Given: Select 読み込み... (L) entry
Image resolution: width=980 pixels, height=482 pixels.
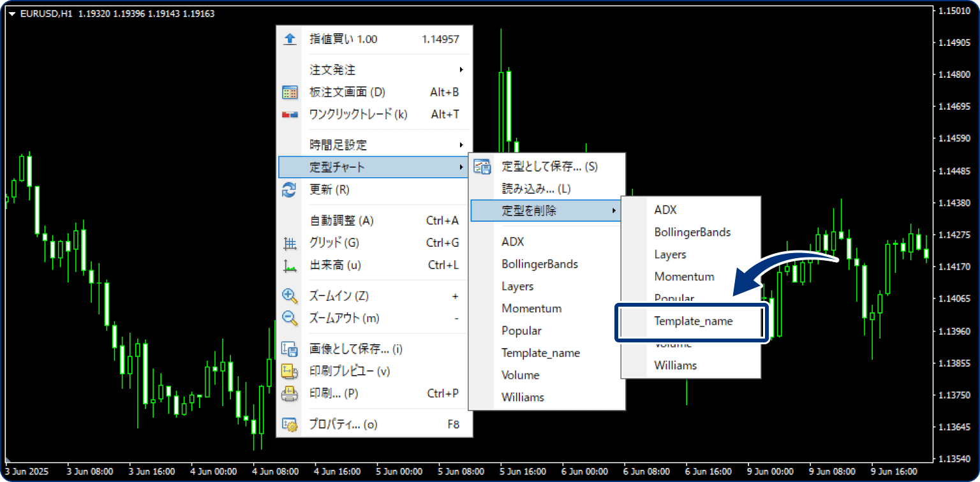Looking at the screenshot, I should pyautogui.click(x=547, y=189).
